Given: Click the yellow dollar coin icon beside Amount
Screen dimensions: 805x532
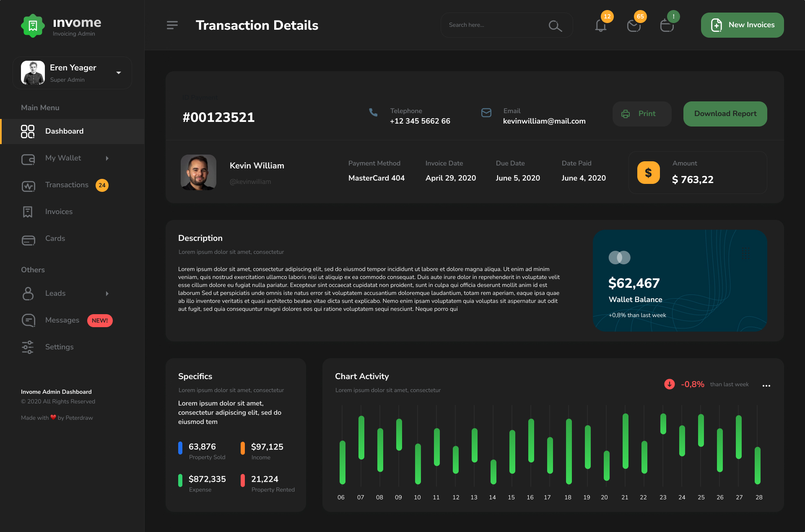Looking at the screenshot, I should (648, 172).
